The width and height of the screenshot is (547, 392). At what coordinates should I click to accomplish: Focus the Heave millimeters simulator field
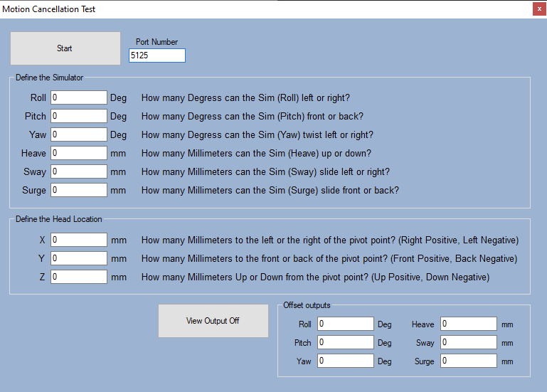[x=78, y=153]
